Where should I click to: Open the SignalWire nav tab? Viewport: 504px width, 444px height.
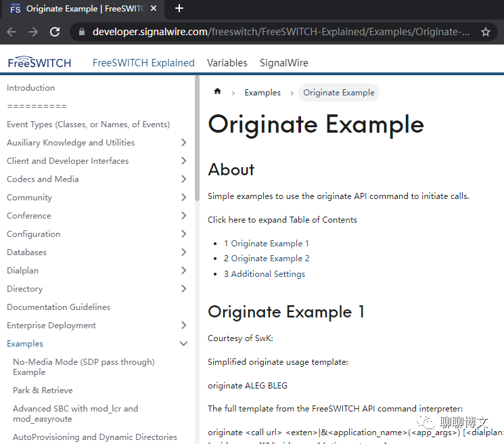coord(284,63)
